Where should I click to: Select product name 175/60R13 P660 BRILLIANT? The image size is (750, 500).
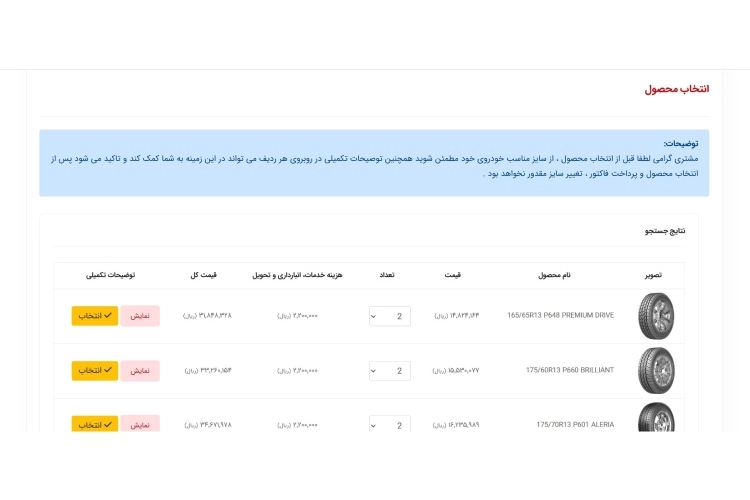(x=569, y=371)
